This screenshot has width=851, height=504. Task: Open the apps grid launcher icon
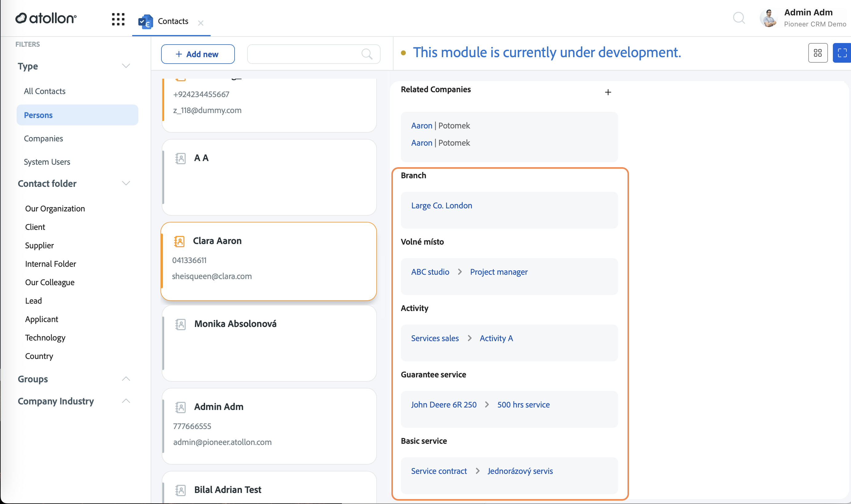(x=118, y=19)
